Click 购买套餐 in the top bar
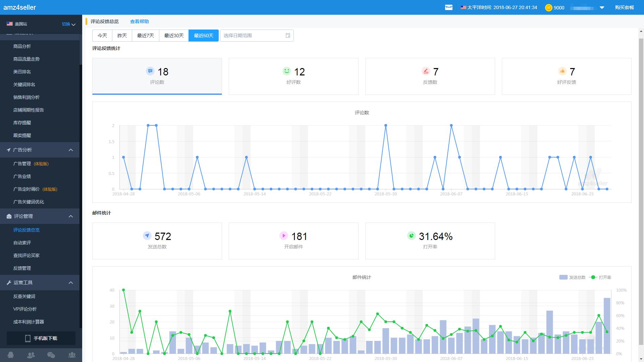This screenshot has width=644, height=362. point(624,7)
